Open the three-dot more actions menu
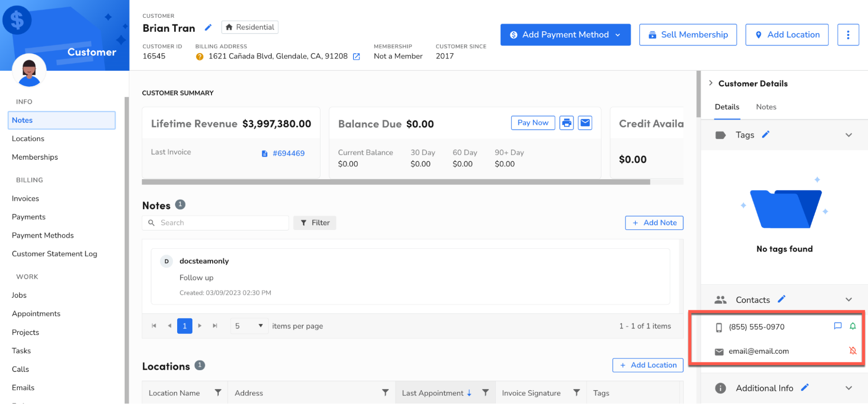This screenshot has height=404, width=868. [848, 35]
